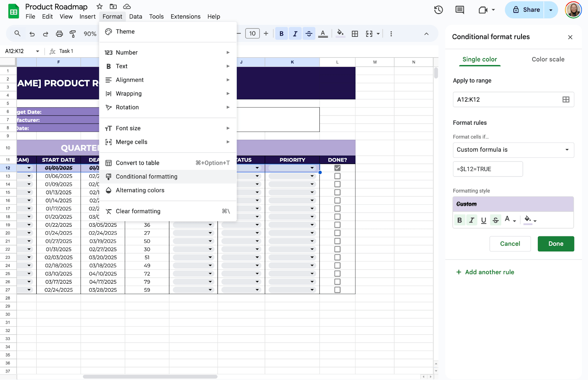Click the version history clock icon
588x380 pixels.
[x=438, y=10]
